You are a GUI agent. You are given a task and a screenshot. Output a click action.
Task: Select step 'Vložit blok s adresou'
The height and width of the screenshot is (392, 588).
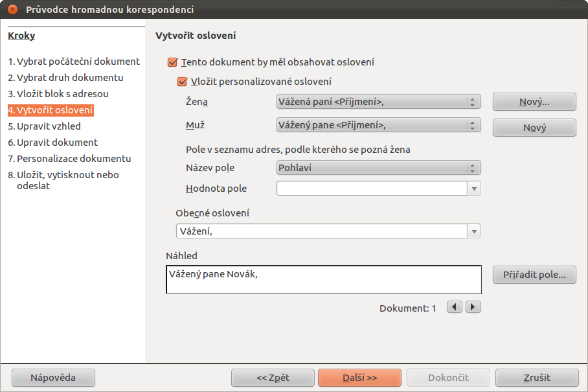[58, 94]
